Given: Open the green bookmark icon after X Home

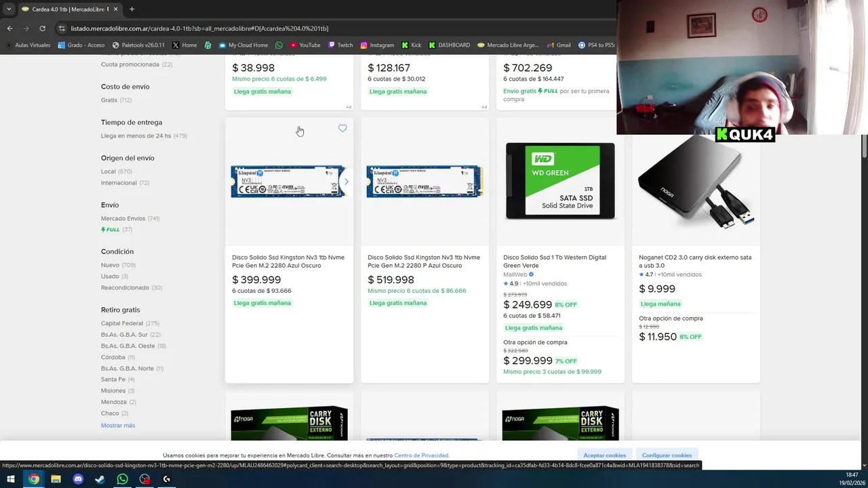Looking at the screenshot, I should coord(208,45).
